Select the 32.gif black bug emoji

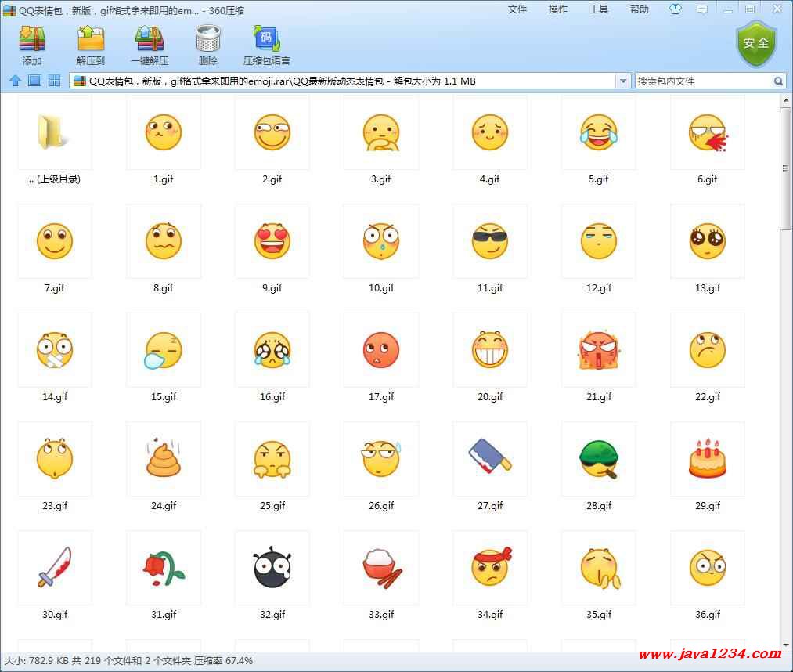[x=272, y=568]
